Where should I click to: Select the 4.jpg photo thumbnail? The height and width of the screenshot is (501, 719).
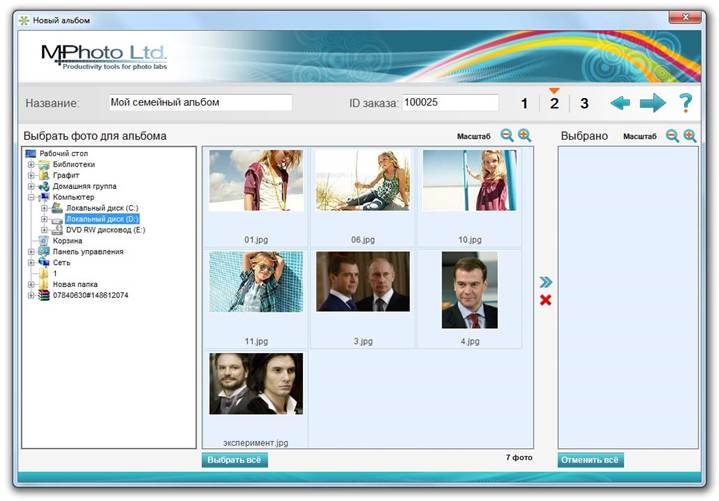470,290
